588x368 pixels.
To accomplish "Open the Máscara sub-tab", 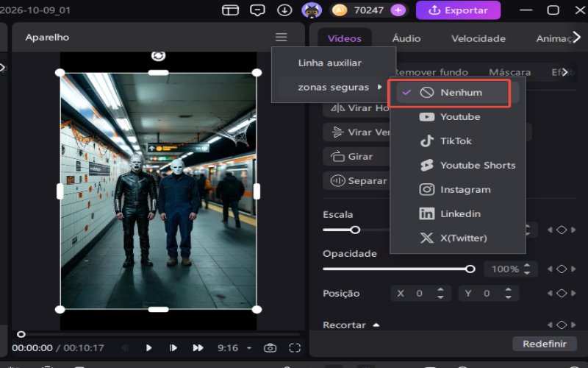I will coord(509,72).
